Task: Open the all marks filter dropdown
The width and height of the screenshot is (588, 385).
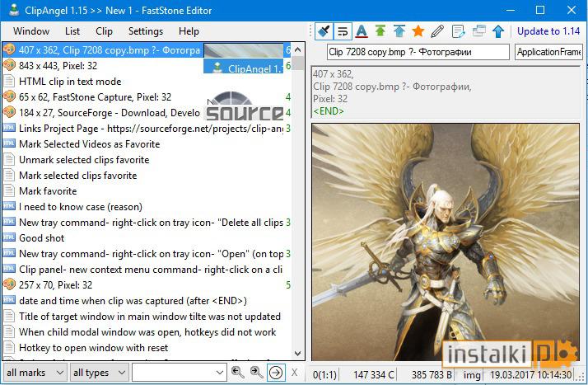Action: tap(35, 373)
